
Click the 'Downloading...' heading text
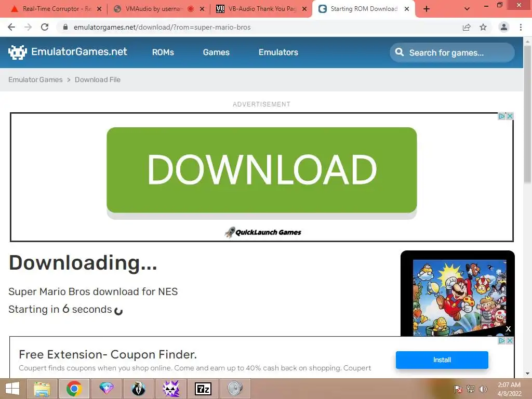83,263
